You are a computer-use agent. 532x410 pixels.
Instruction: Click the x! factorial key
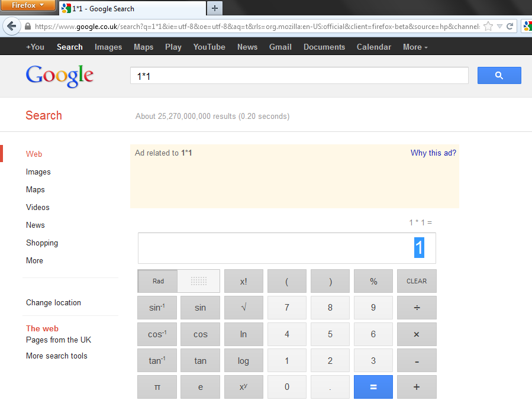pyautogui.click(x=244, y=281)
